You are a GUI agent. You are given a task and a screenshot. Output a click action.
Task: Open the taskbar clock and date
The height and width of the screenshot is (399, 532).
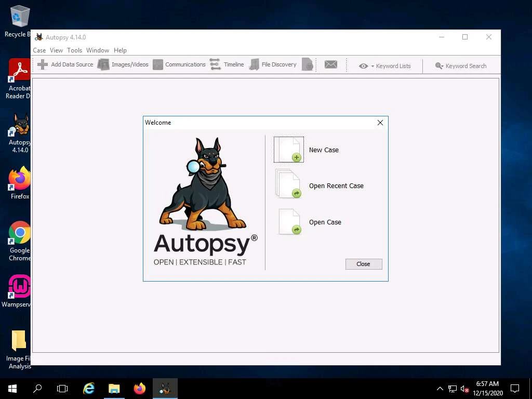pos(487,389)
